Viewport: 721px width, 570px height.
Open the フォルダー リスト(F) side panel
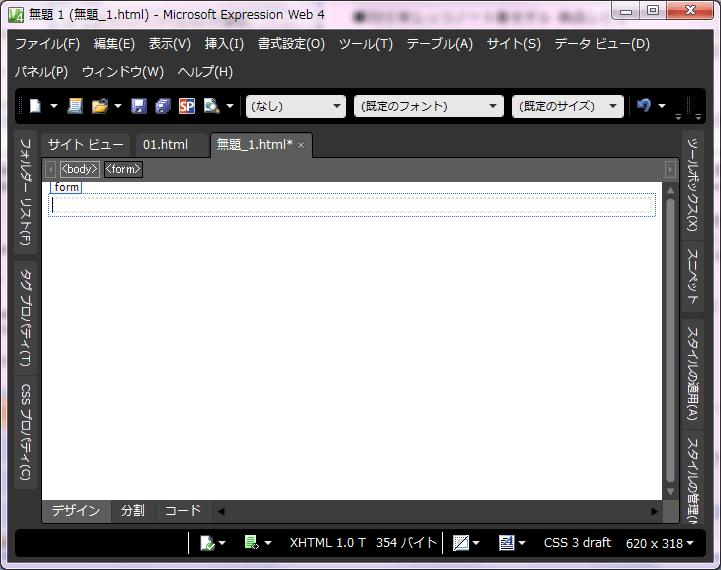click(26, 192)
